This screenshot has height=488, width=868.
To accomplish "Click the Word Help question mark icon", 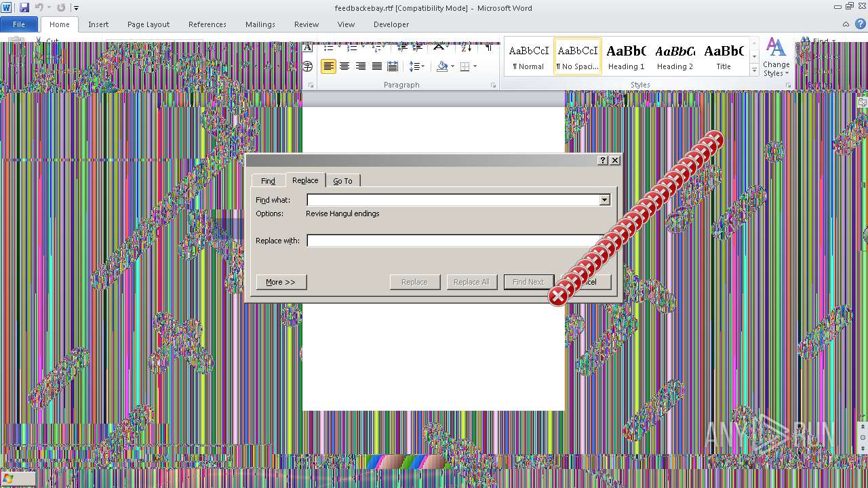I will (x=860, y=24).
